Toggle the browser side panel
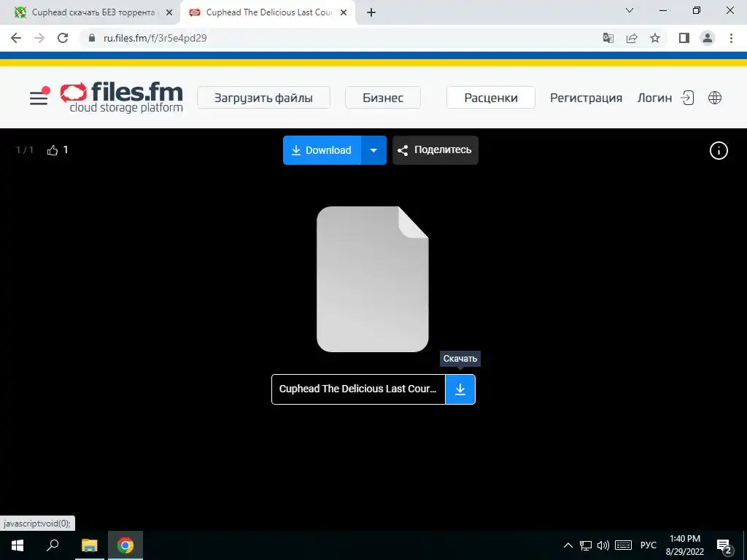The width and height of the screenshot is (747, 560). [684, 38]
